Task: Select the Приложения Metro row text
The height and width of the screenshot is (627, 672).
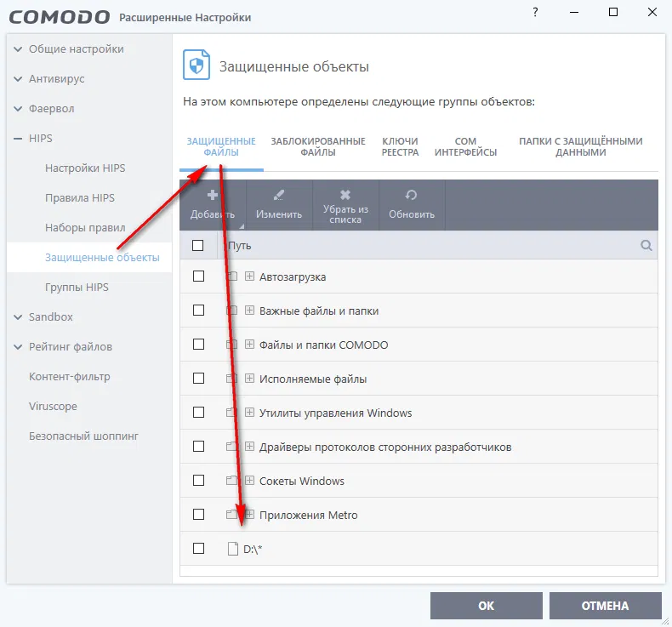Action: click(309, 515)
